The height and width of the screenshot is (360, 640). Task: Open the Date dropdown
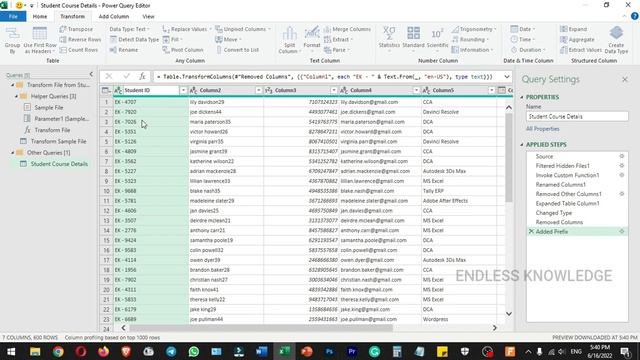click(x=522, y=29)
